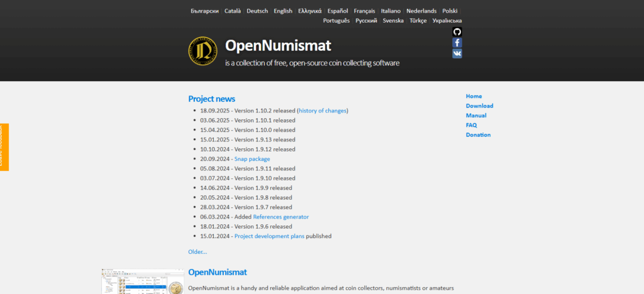Open the Manual page link

(476, 116)
